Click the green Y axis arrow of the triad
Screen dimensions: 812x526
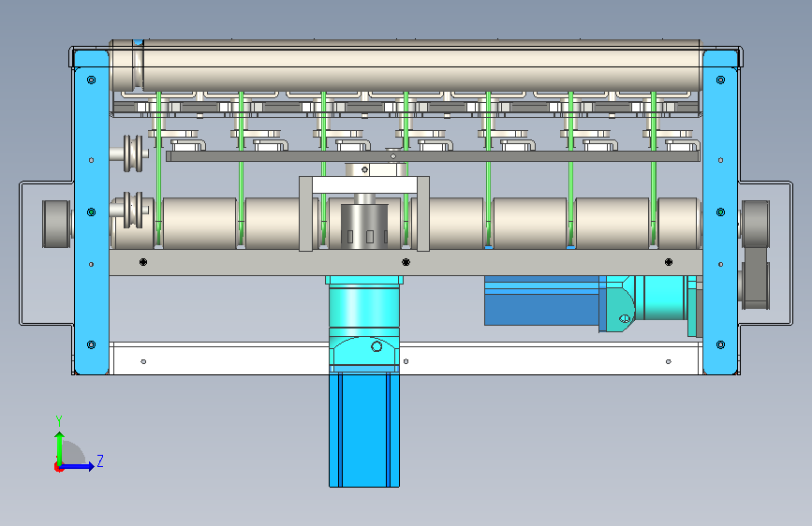tap(59, 448)
